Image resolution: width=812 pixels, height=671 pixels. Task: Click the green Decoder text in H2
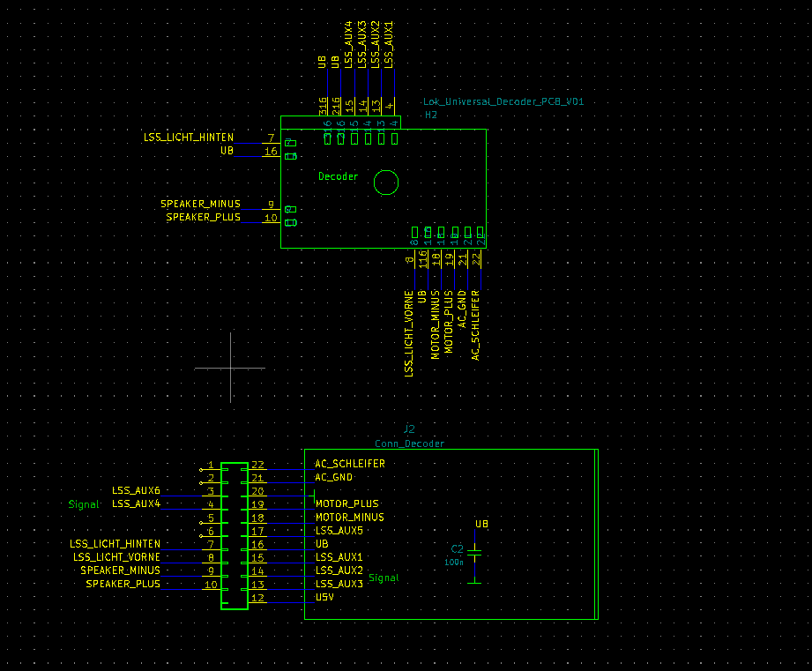(x=338, y=176)
